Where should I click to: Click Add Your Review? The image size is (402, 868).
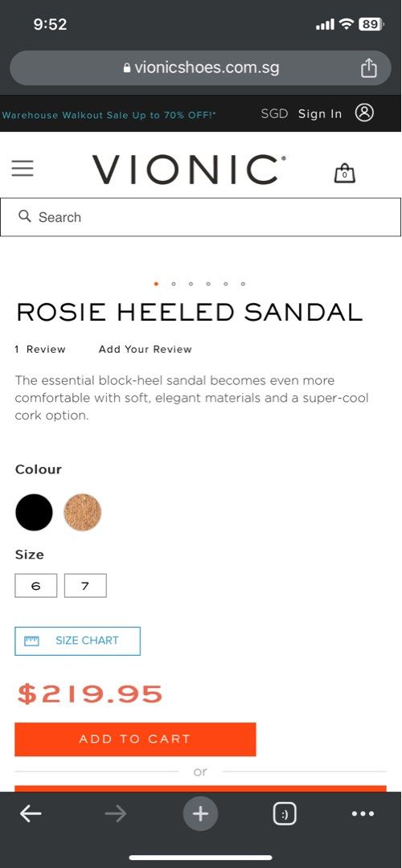click(145, 350)
